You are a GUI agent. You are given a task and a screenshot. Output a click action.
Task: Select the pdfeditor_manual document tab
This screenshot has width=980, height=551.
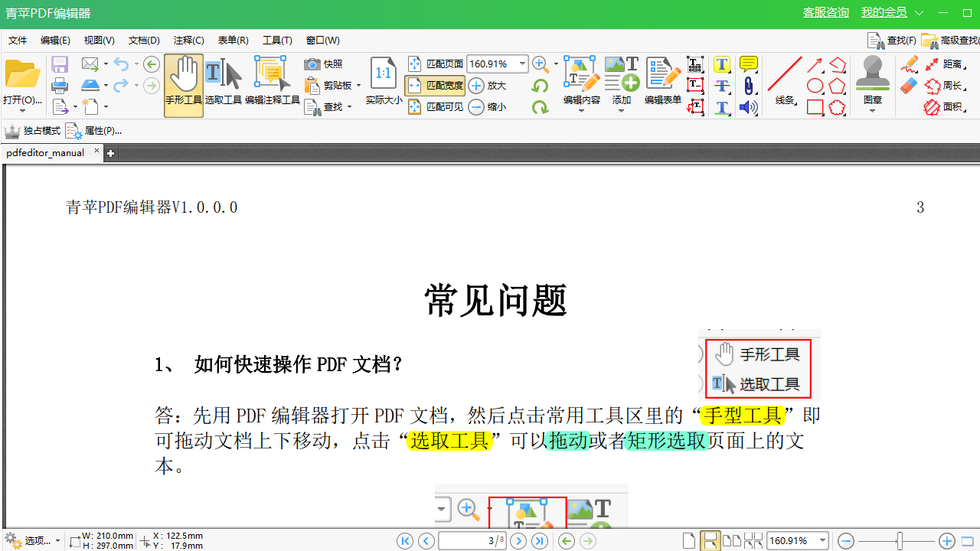coord(46,152)
